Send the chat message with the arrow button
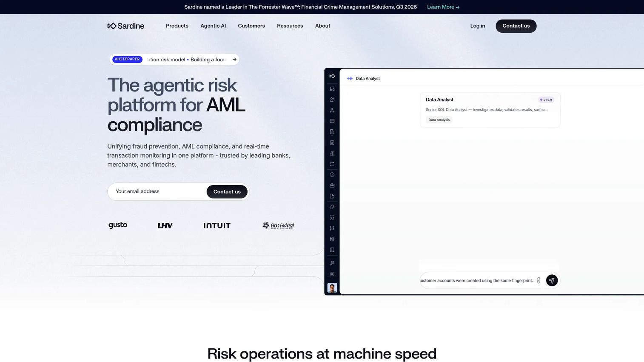Image resolution: width=644 pixels, height=362 pixels. [x=552, y=280]
